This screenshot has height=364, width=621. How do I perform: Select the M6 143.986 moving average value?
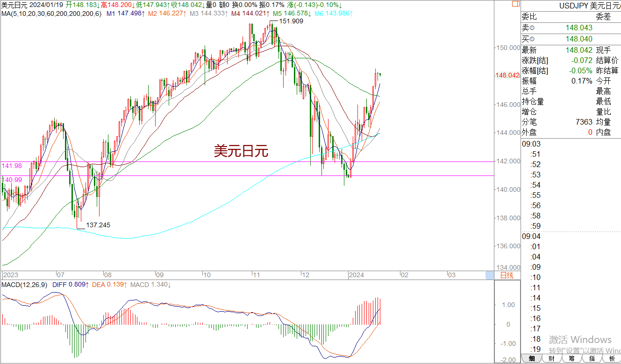pos(334,14)
